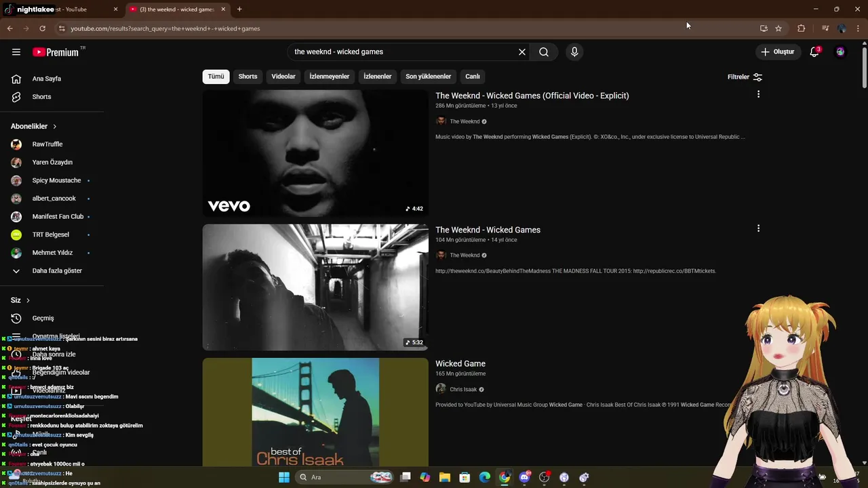Expand the Abonelikler subscriptions section
The width and height of the screenshot is (868, 488).
[34, 126]
